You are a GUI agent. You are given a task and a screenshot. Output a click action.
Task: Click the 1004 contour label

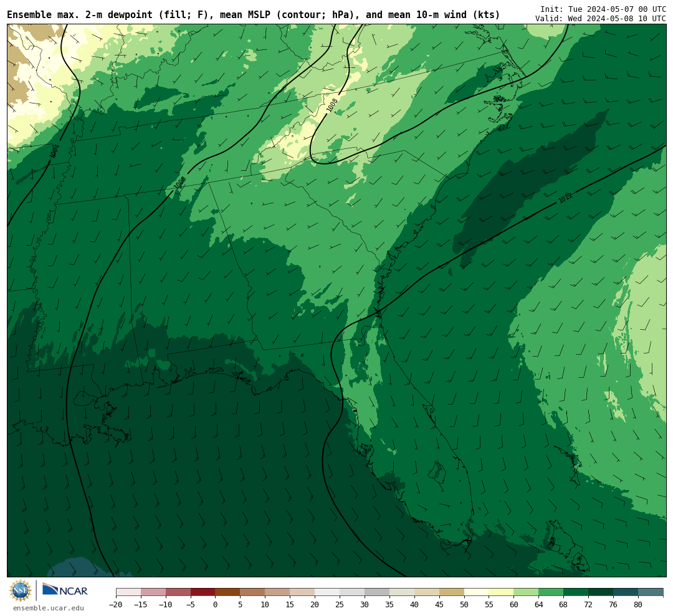coord(54,151)
